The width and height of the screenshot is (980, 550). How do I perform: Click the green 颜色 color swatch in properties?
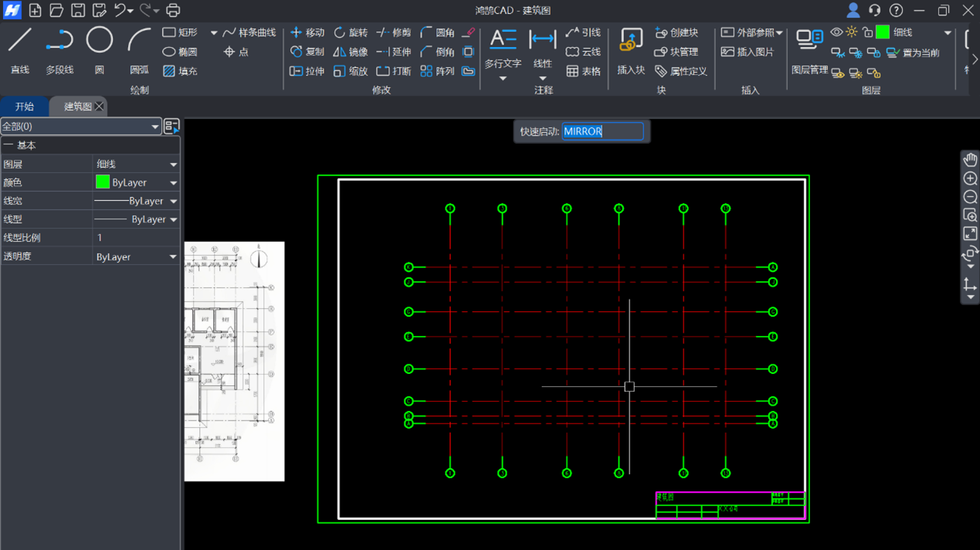pos(102,182)
